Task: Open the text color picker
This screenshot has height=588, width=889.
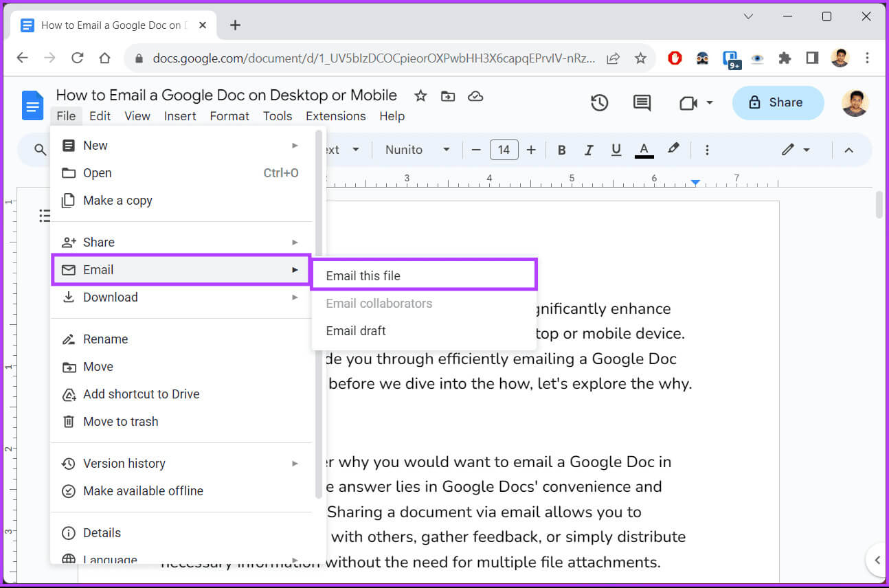Action: 644,150
